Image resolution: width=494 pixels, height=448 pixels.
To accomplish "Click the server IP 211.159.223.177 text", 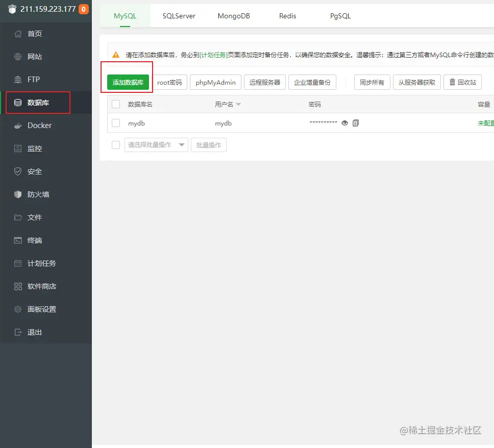I will (48, 9).
